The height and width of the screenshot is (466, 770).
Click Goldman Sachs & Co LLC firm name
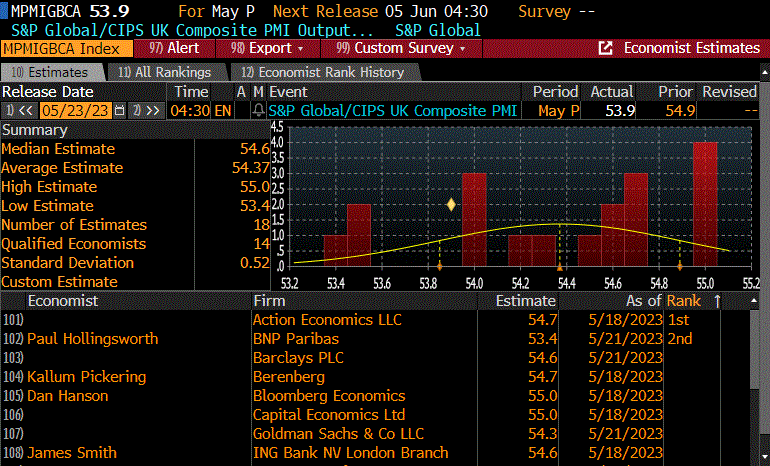[x=338, y=434]
